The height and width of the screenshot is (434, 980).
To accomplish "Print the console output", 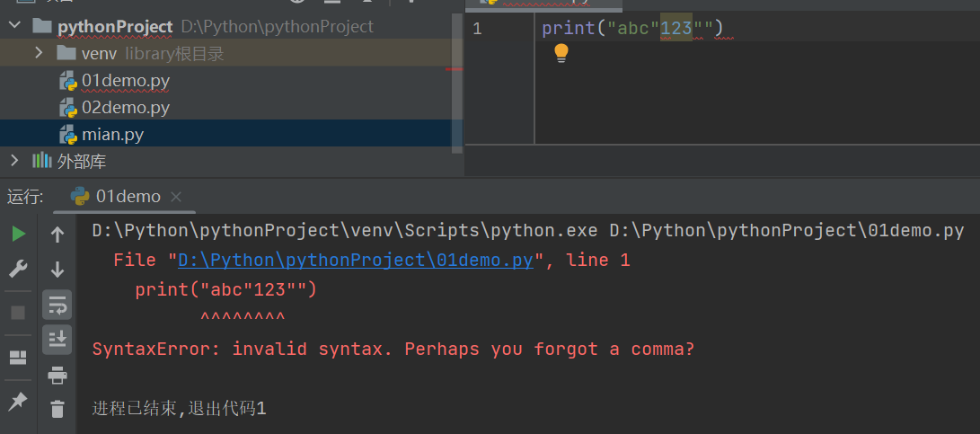I will coord(57,375).
